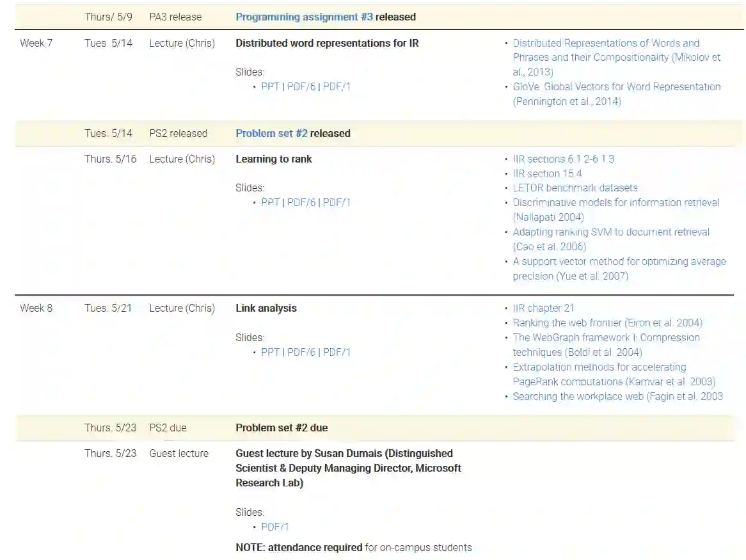Open PDF/6 slides for Link analysis
The image size is (746, 560).
[301, 353]
